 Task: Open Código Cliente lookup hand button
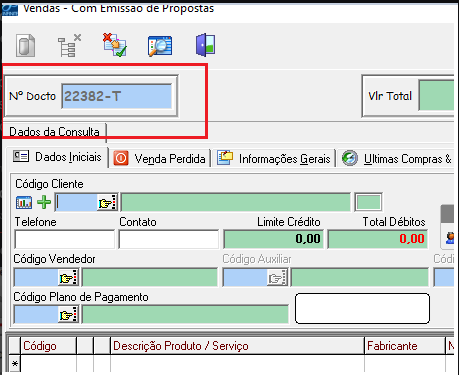click(107, 202)
